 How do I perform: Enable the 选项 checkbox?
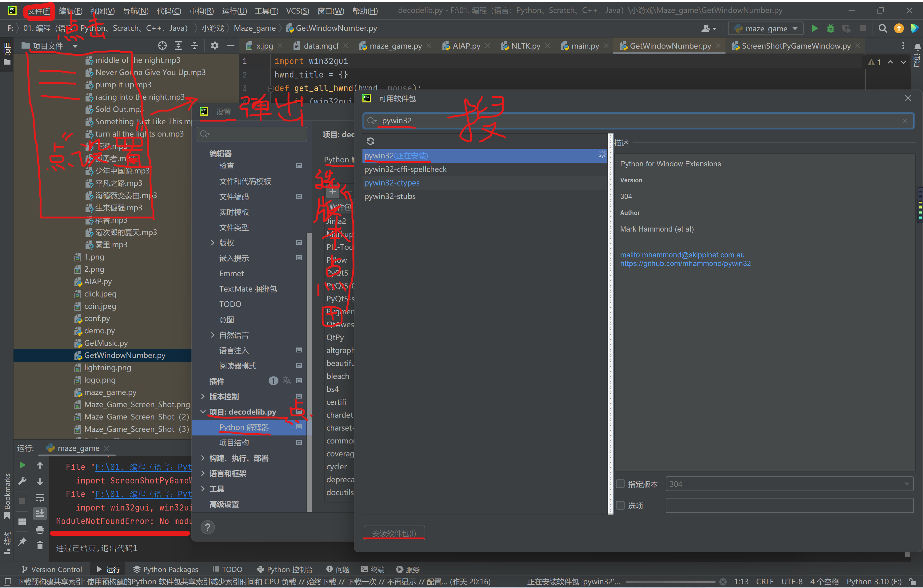tap(620, 506)
